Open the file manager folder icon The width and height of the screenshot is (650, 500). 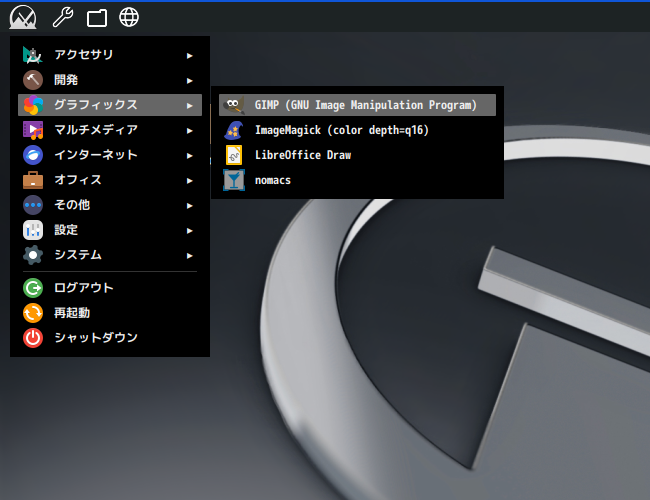[x=96, y=17]
